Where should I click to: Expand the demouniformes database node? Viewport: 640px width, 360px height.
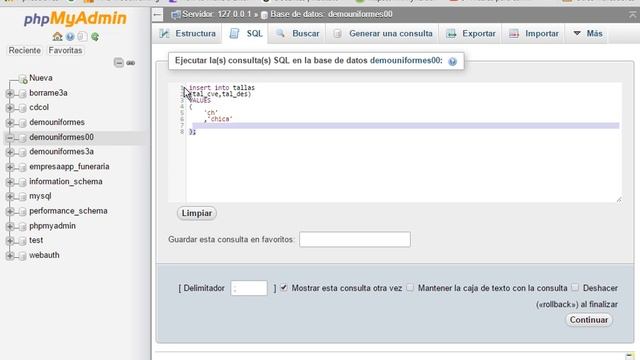(x=10, y=123)
